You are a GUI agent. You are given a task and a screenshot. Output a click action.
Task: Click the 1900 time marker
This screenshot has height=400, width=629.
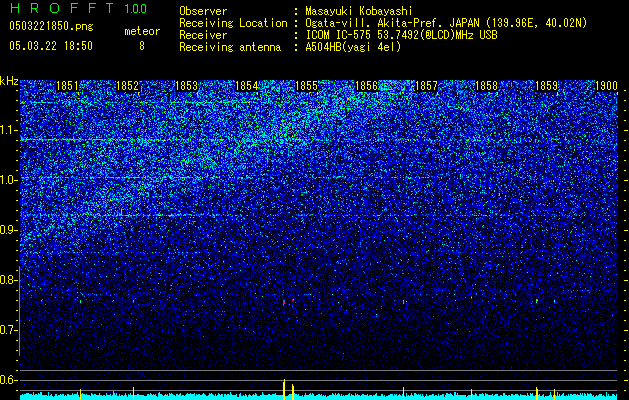[x=606, y=86]
